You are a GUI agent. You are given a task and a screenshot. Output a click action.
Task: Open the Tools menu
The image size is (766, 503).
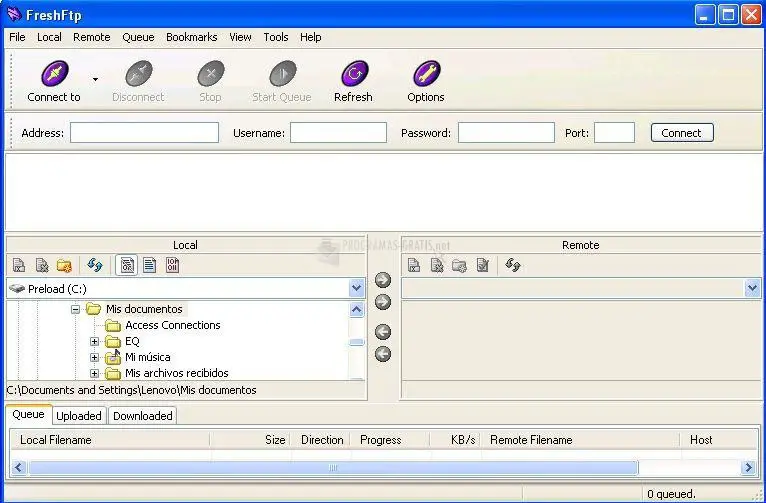[276, 37]
